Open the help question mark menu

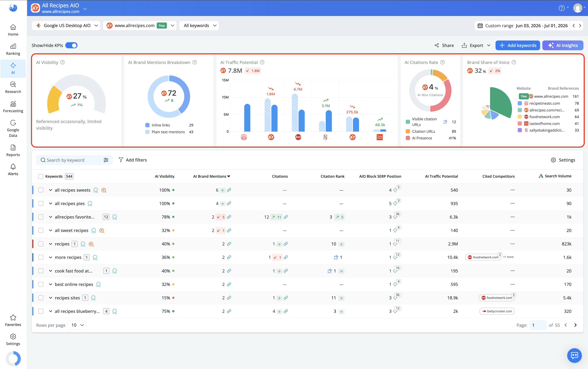[x=562, y=8]
